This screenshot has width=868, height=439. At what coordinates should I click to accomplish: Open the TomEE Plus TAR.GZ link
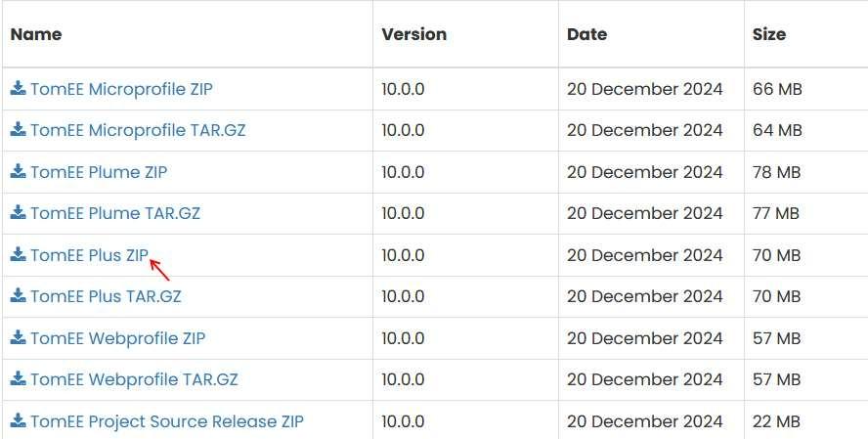click(106, 296)
